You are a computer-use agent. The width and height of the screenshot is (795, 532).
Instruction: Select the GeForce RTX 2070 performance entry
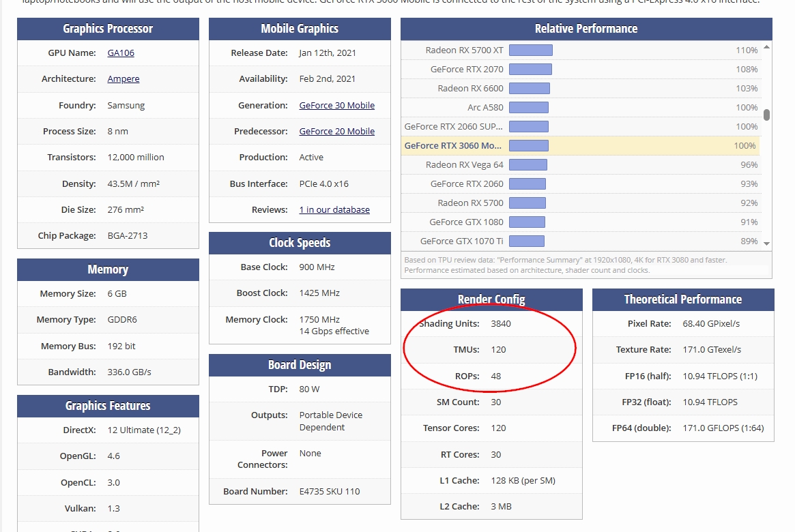581,70
